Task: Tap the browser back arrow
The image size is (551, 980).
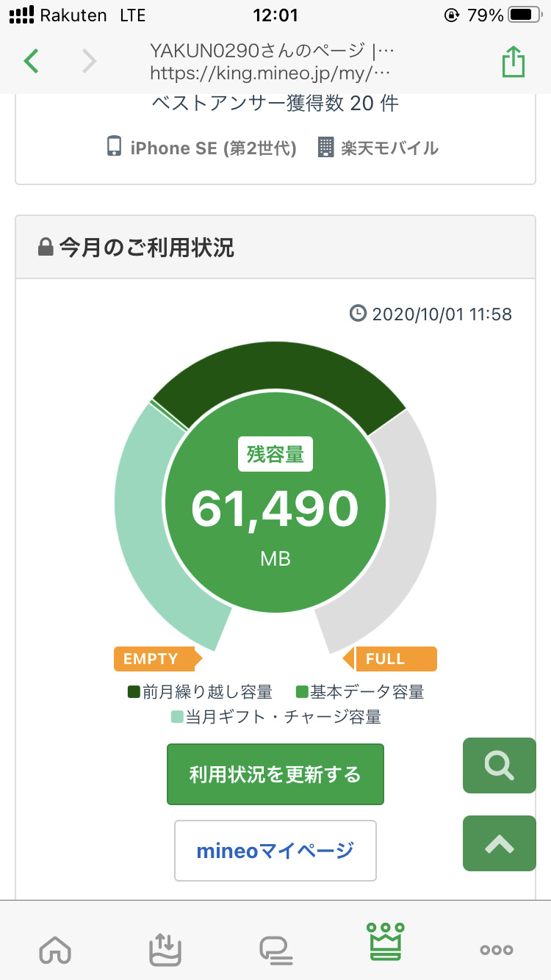Action: coord(31,61)
